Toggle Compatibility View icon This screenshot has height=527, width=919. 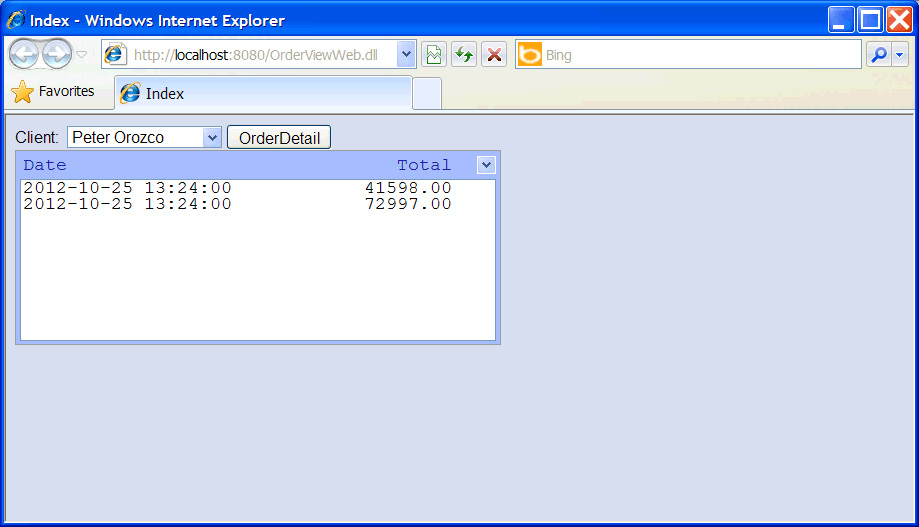(434, 55)
